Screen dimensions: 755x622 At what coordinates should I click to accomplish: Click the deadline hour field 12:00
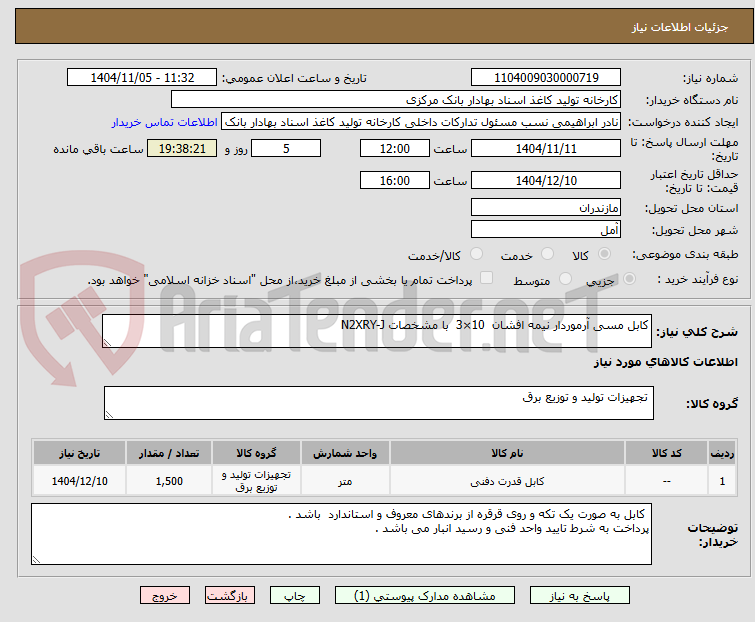click(394, 148)
